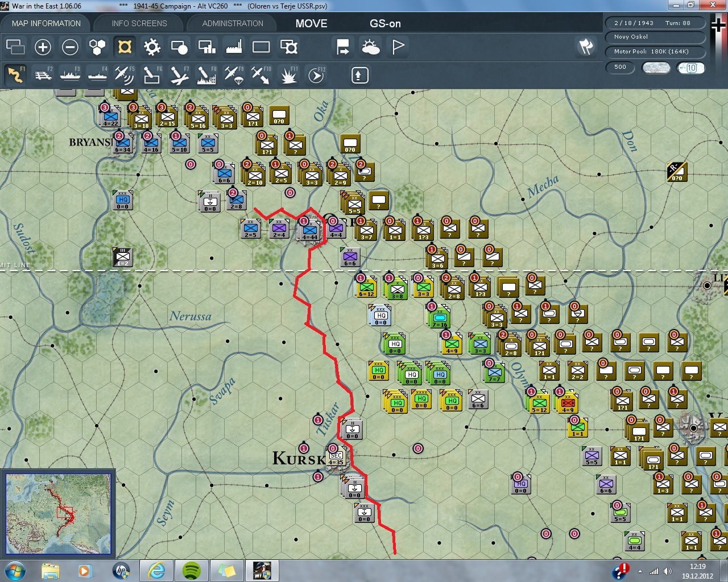The width and height of the screenshot is (728, 582).
Task: Select the black 0?0 partisan-style counter
Action: pos(677,172)
